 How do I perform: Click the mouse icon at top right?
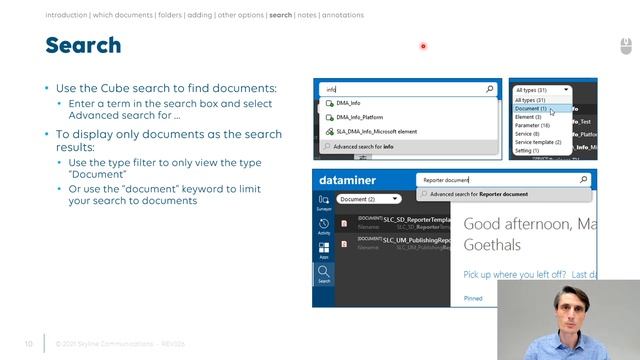(626, 46)
